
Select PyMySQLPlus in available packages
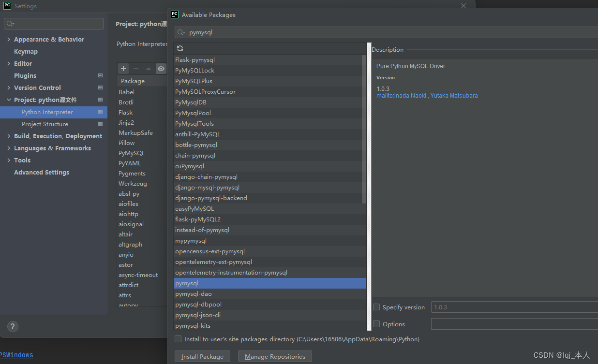268,81
